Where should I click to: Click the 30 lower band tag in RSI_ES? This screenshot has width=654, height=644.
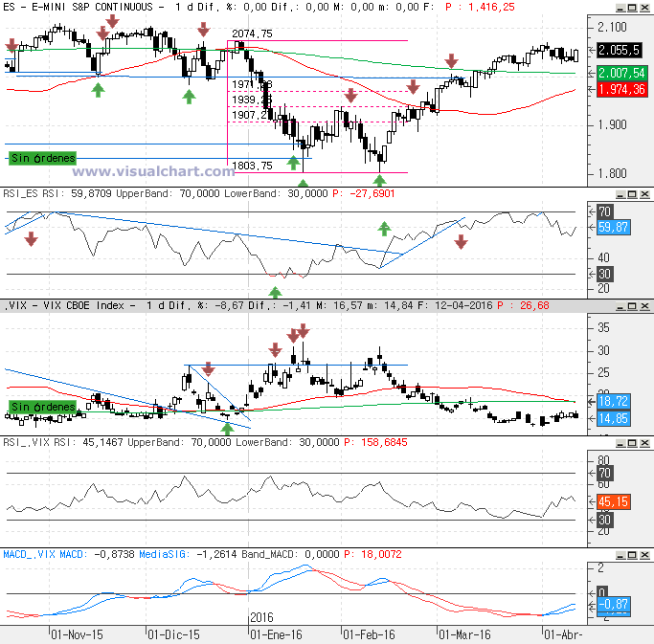[605, 275]
